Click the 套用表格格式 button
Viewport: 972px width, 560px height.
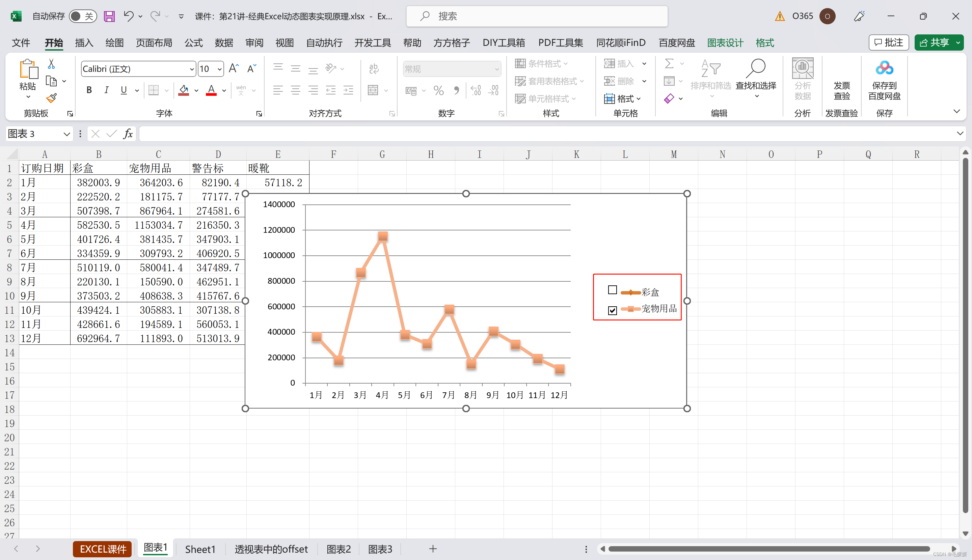pos(549,81)
